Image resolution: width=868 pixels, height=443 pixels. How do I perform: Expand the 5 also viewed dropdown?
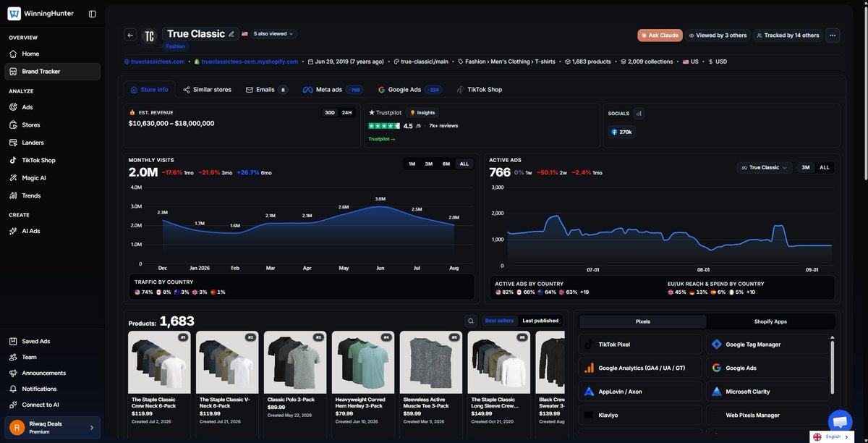coord(273,34)
